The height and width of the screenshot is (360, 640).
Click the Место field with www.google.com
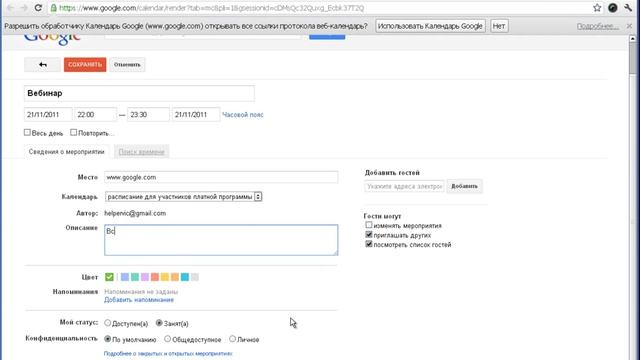221,177
